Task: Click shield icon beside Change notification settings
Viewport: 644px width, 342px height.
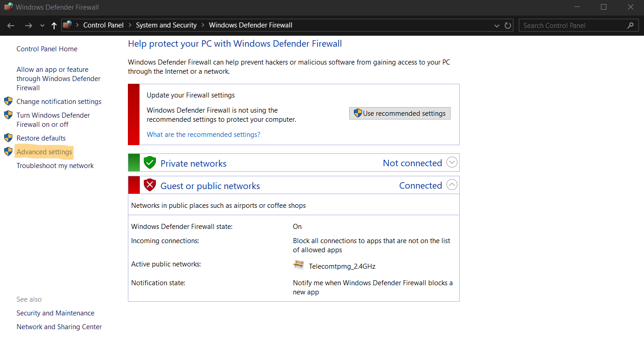Action: point(8,101)
